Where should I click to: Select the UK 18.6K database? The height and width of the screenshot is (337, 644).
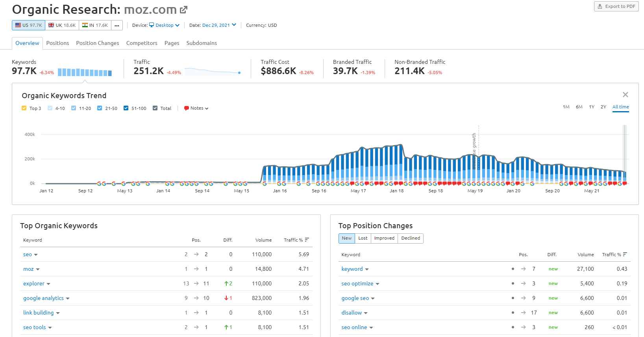(x=62, y=25)
